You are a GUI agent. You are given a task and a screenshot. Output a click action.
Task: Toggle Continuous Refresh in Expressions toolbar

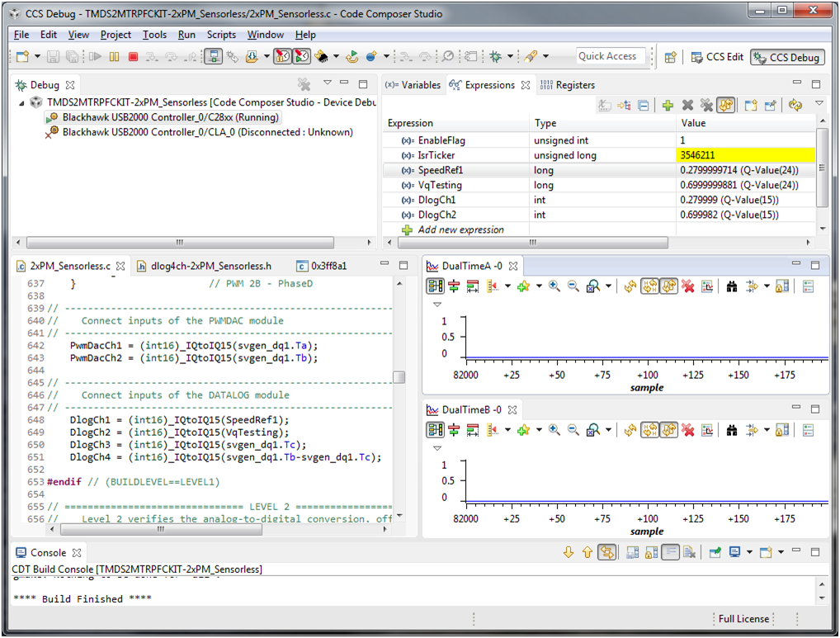click(x=726, y=106)
